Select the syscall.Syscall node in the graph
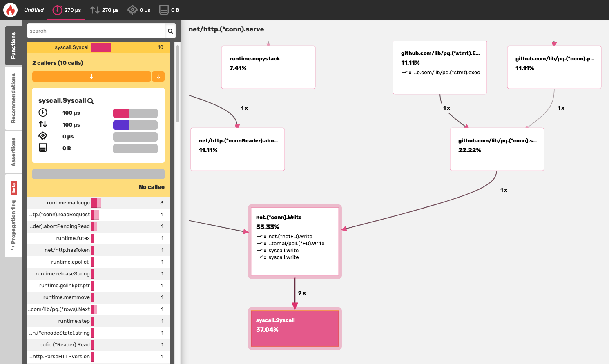 coord(294,328)
